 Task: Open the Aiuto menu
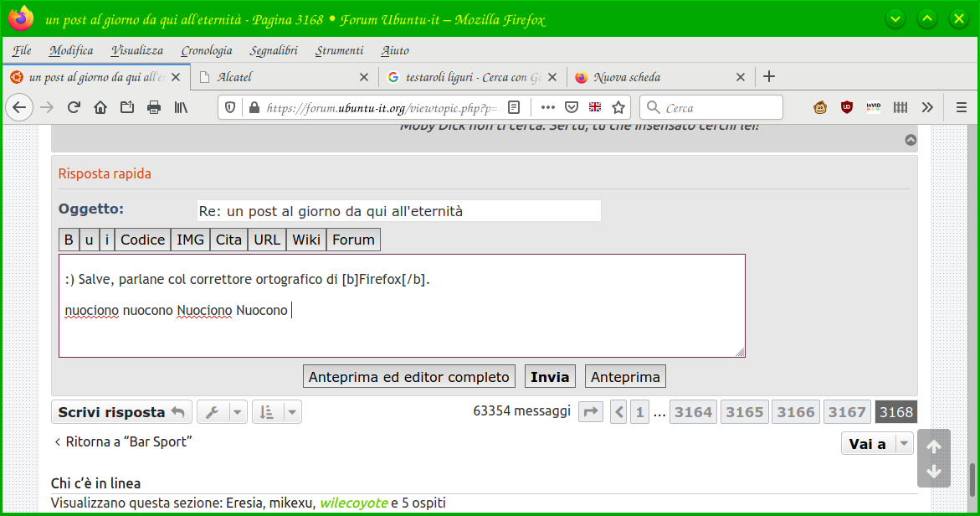coord(395,50)
